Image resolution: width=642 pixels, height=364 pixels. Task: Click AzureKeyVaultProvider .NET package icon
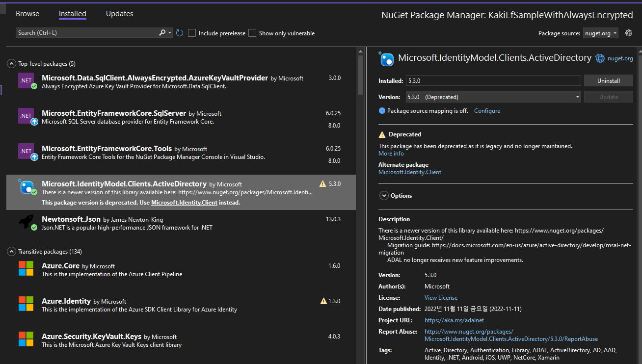[x=26, y=80]
